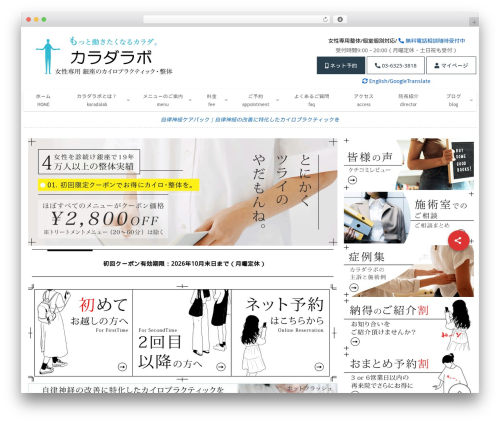Screen dimensions: 500x423
Task: Click the browser reload icon
Action: point(325,19)
